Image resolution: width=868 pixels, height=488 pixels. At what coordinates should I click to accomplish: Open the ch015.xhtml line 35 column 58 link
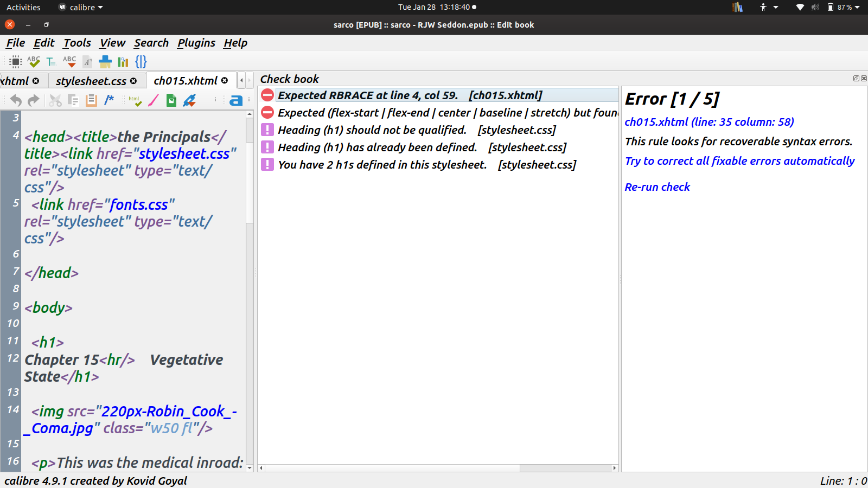pyautogui.click(x=709, y=122)
